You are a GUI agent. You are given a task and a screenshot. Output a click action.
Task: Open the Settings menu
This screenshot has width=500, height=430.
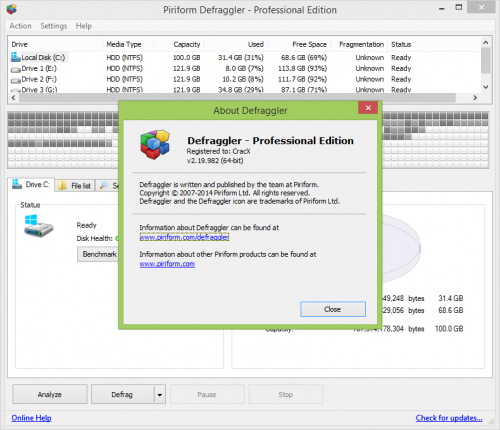[x=54, y=26]
